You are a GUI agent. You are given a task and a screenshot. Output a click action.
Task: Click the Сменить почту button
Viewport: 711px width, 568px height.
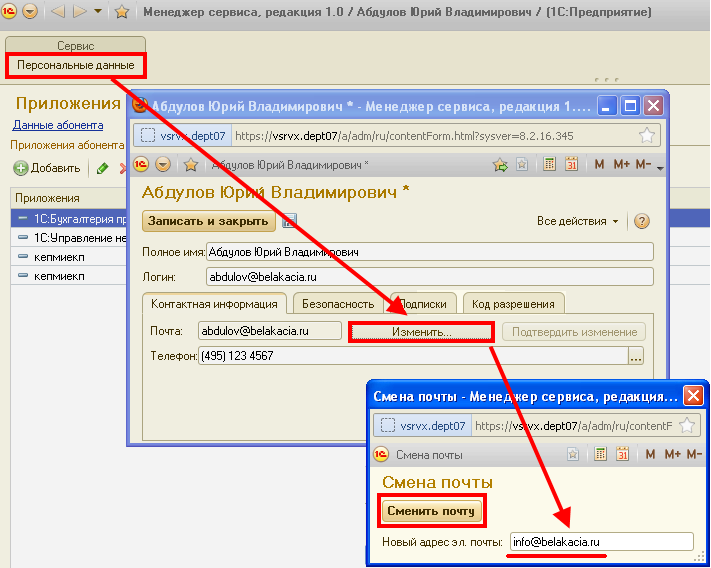coord(431,511)
